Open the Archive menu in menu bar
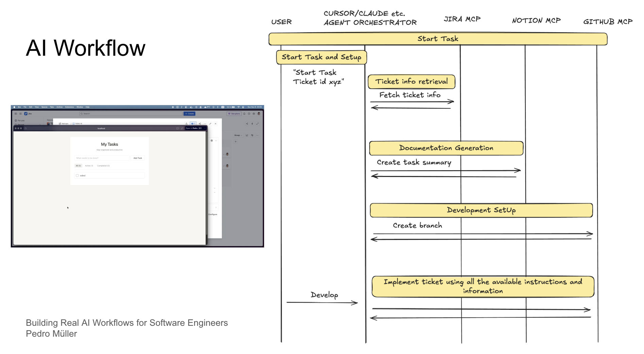 click(x=60, y=107)
